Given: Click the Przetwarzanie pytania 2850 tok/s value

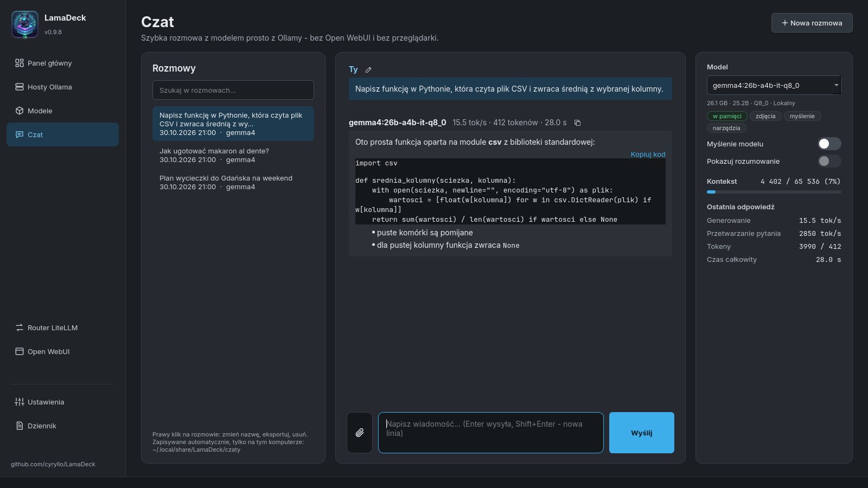Looking at the screenshot, I should 820,233.
